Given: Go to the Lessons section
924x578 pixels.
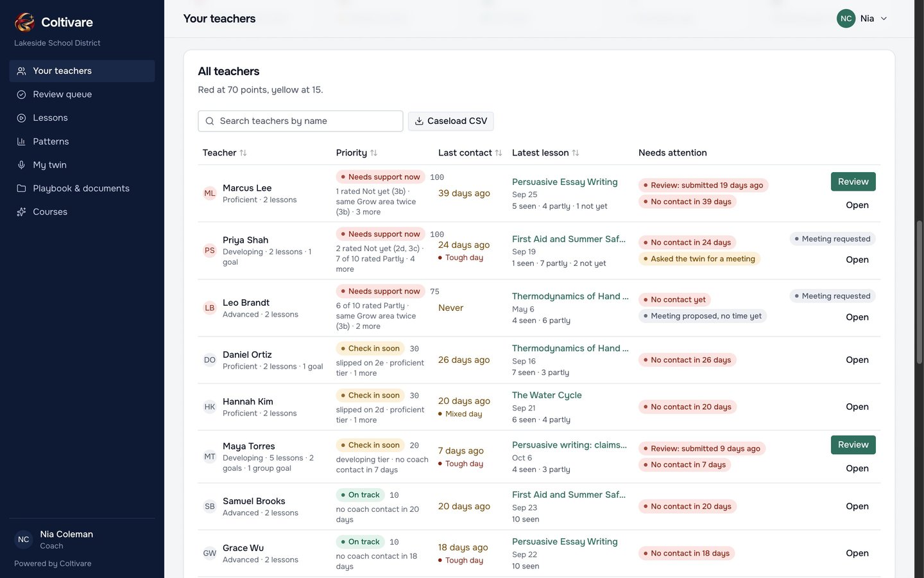Looking at the screenshot, I should tap(82, 118).
